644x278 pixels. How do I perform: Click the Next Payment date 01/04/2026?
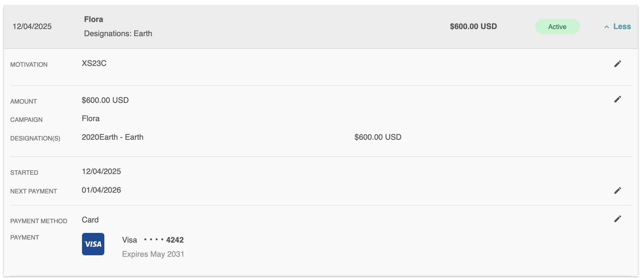point(101,190)
